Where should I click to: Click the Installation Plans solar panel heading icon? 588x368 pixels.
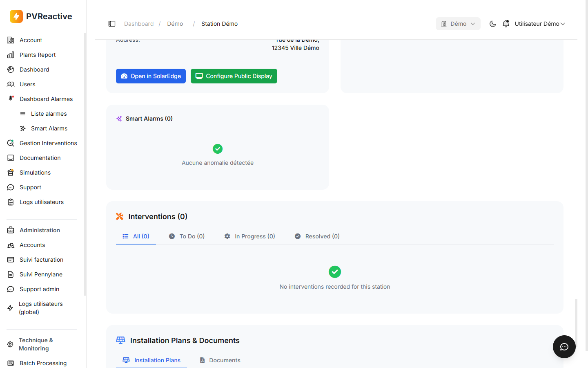click(x=121, y=340)
